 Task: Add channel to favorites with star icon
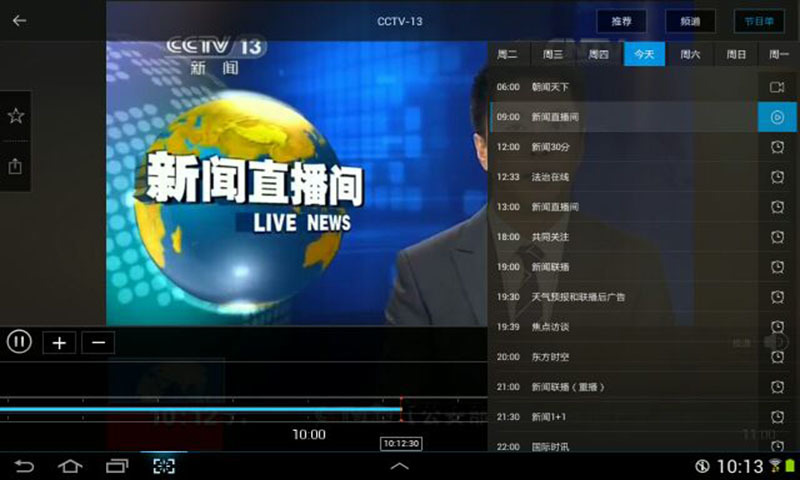(x=15, y=116)
